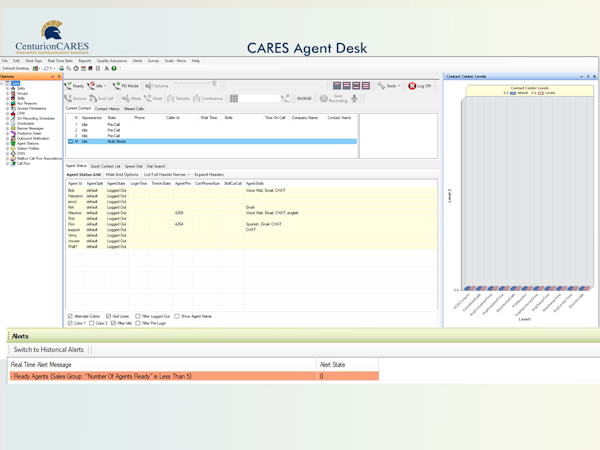
Task: Click the Groups icon in Options tree
Action: pos(13,93)
